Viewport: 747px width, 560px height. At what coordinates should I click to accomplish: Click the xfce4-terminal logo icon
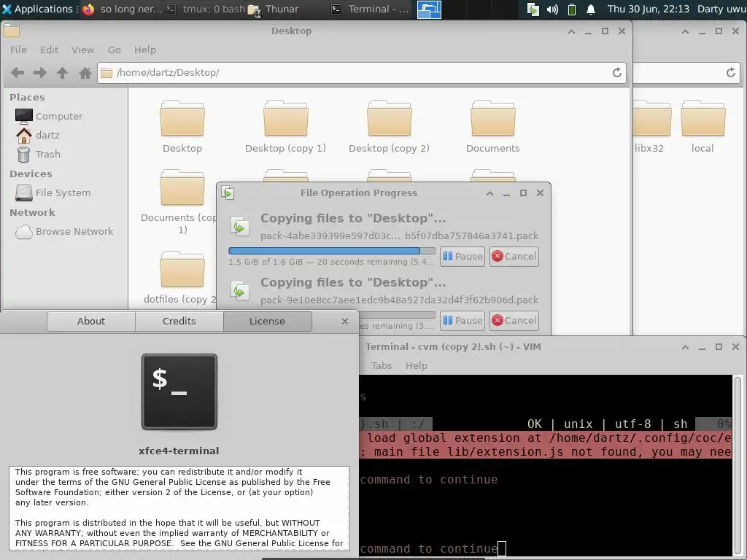179,392
